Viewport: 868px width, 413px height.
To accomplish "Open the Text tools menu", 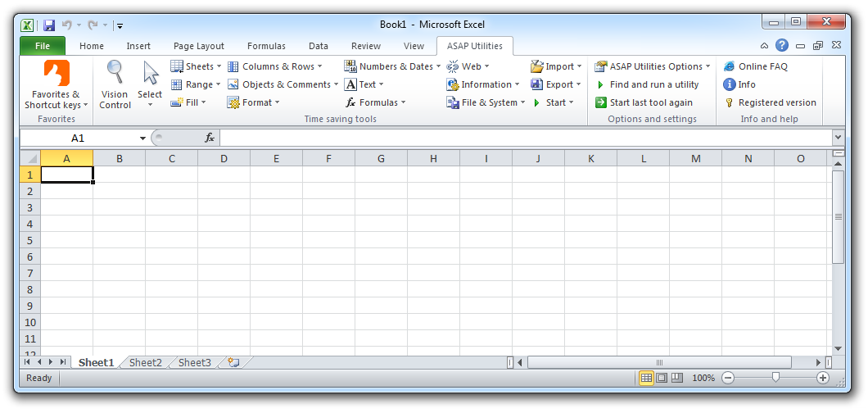I will tap(364, 84).
